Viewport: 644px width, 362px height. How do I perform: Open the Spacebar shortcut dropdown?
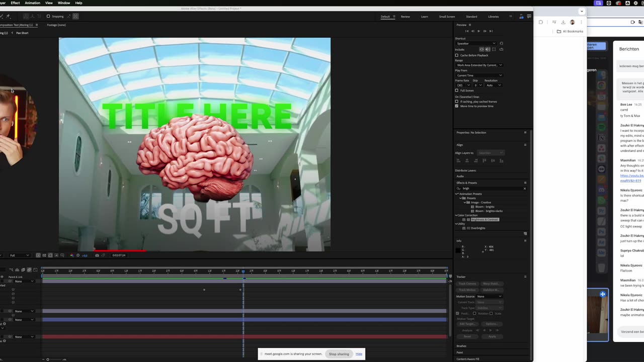(x=476, y=43)
